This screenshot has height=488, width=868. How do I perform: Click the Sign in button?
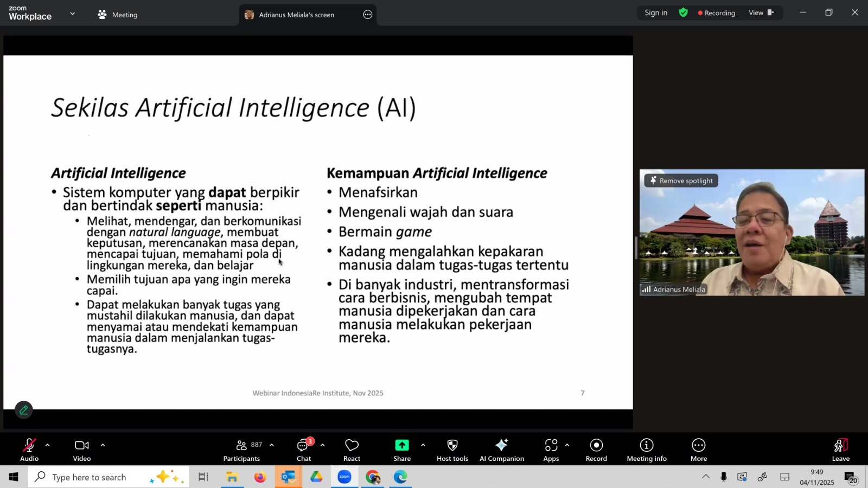655,12
